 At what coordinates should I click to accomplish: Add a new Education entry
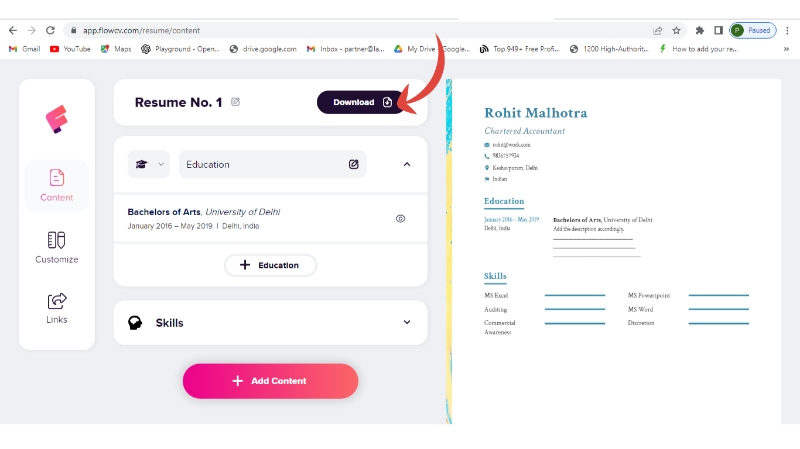pyautogui.click(x=270, y=265)
